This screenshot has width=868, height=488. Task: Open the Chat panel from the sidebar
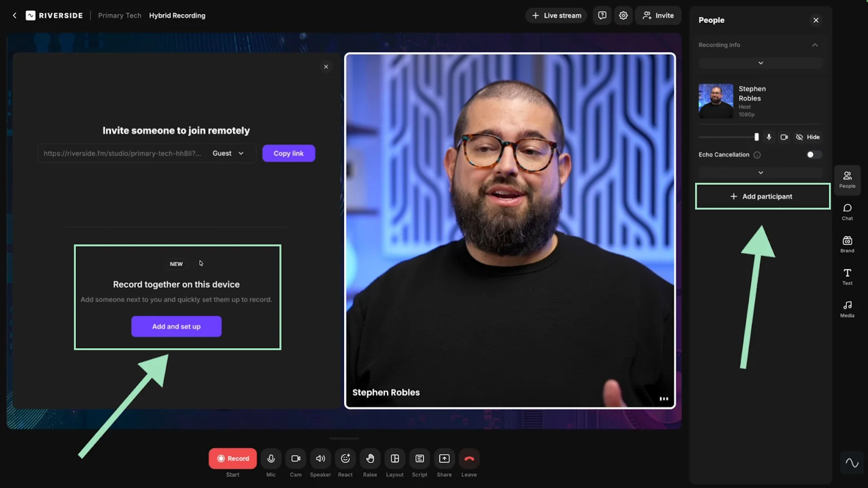coord(846,211)
